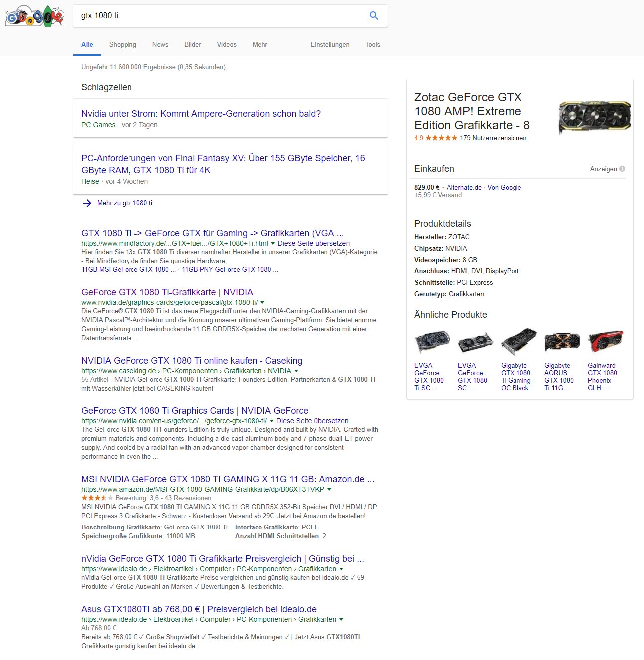The height and width of the screenshot is (660, 644).
Task: Open the Final Fantasy XV PC-Anforderungen headline
Action: (x=223, y=164)
